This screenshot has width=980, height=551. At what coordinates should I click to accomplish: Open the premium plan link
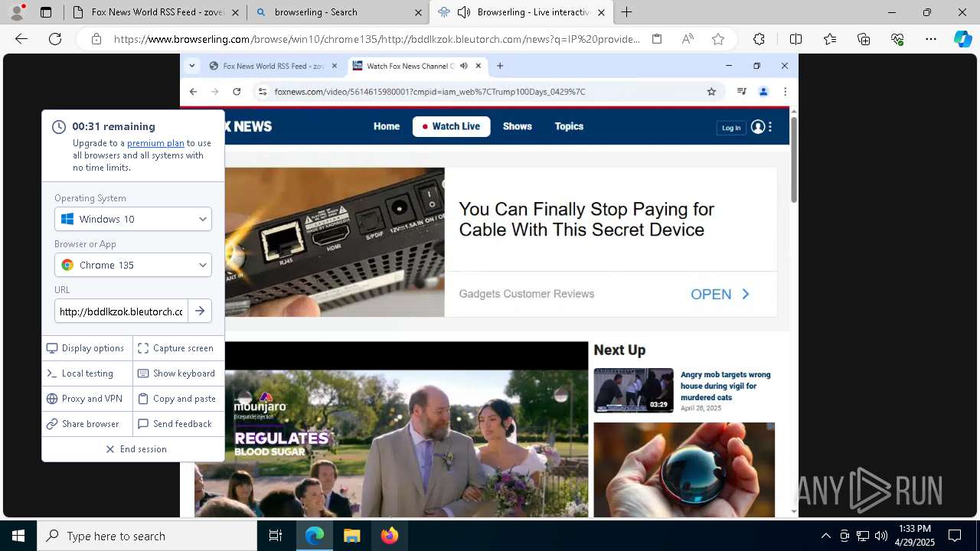(155, 143)
